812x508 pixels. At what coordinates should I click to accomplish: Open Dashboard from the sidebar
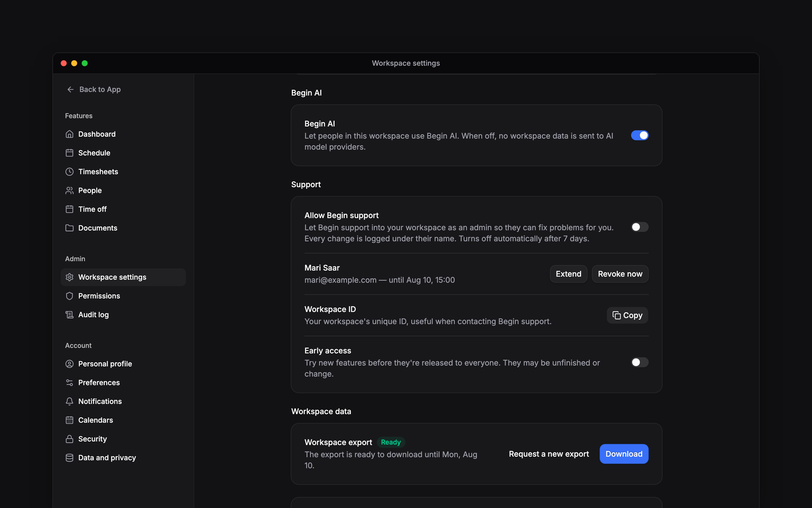click(123, 134)
